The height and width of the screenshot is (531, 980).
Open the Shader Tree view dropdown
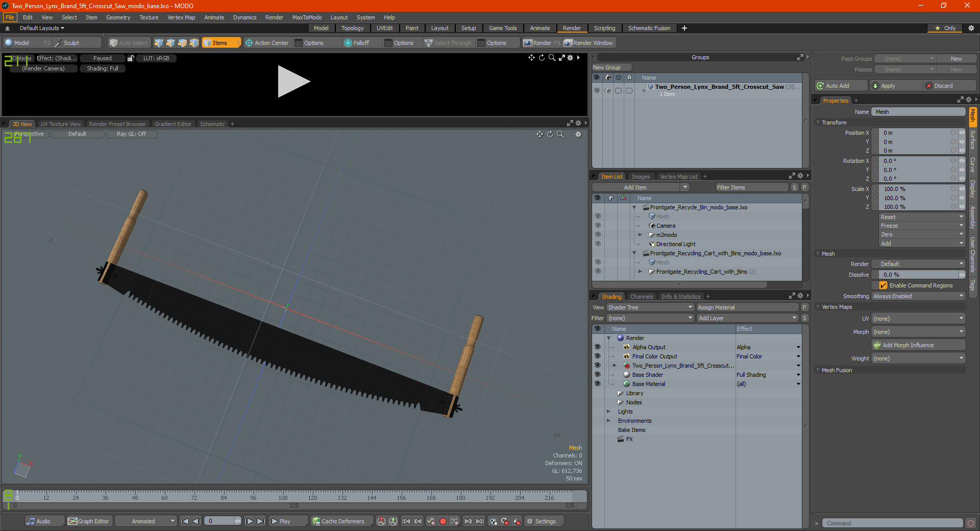650,307
